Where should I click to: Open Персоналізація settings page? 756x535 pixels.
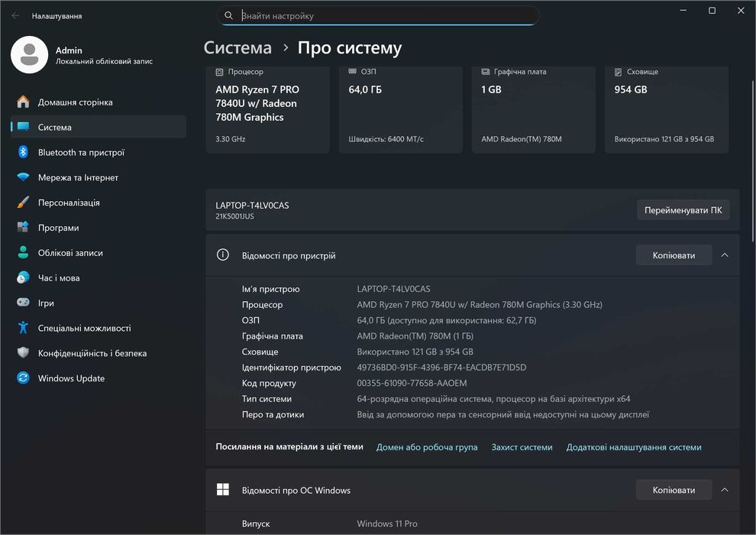tap(99, 202)
